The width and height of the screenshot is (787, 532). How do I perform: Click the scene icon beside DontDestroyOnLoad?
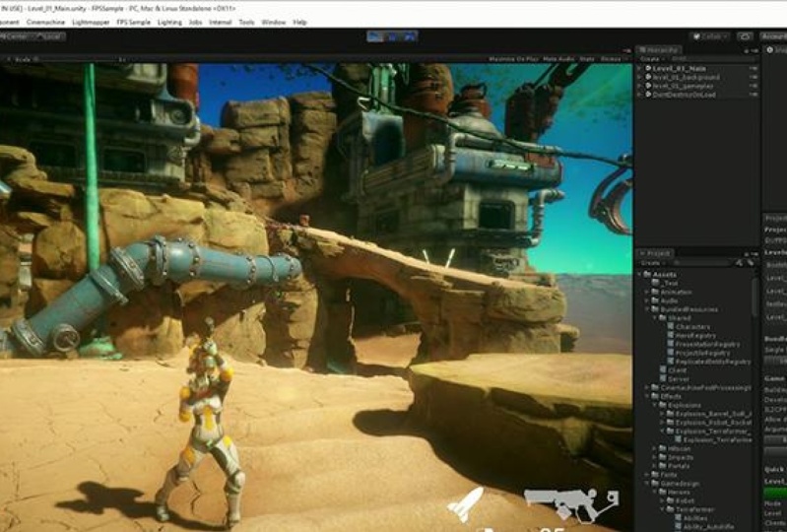pos(648,95)
